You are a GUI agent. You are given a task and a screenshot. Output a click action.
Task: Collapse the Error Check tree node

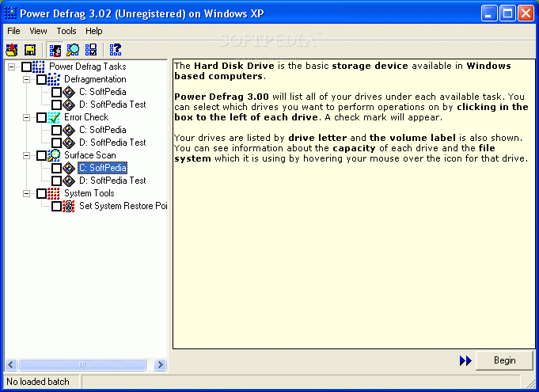pyautogui.click(x=26, y=117)
